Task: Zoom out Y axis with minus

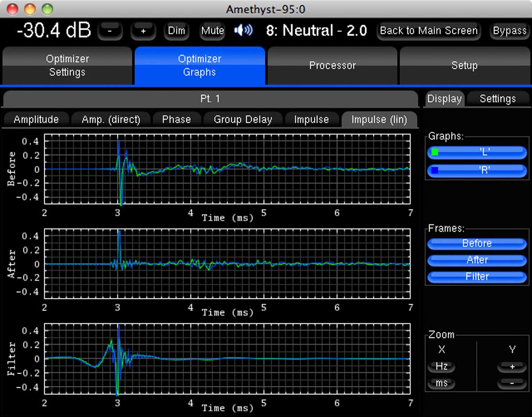Action: click(512, 383)
